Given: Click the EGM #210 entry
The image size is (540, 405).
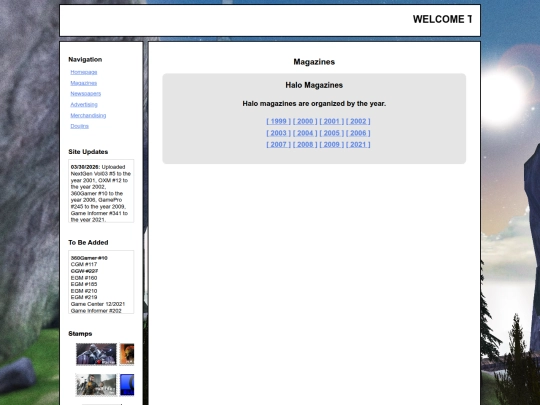Looking at the screenshot, I should [84, 291].
